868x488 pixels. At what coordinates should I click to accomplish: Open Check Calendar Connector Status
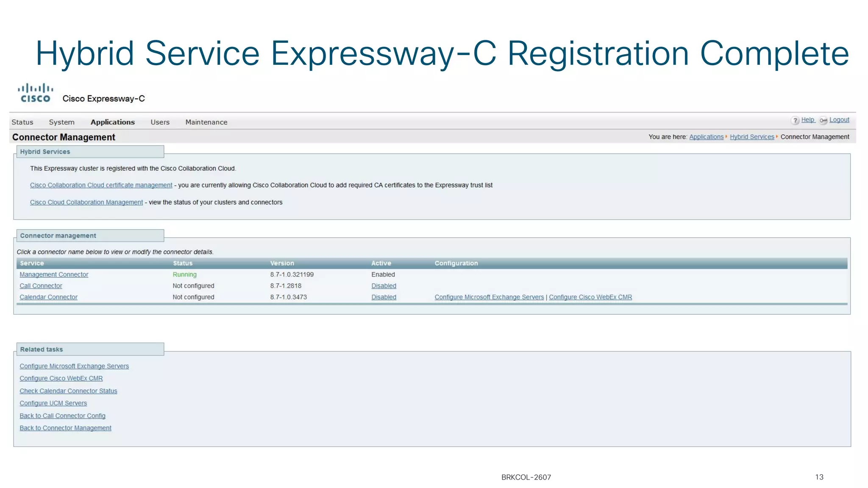click(x=68, y=391)
